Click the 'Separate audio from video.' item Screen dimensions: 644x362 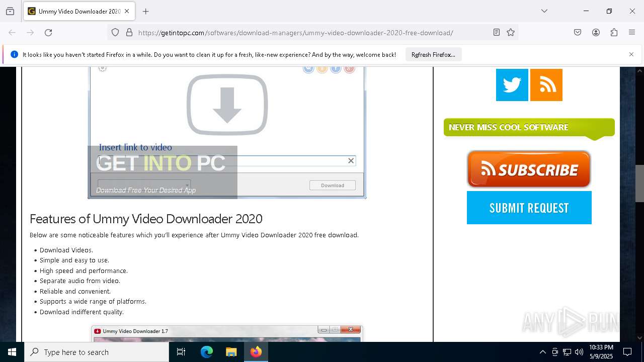tap(80, 281)
